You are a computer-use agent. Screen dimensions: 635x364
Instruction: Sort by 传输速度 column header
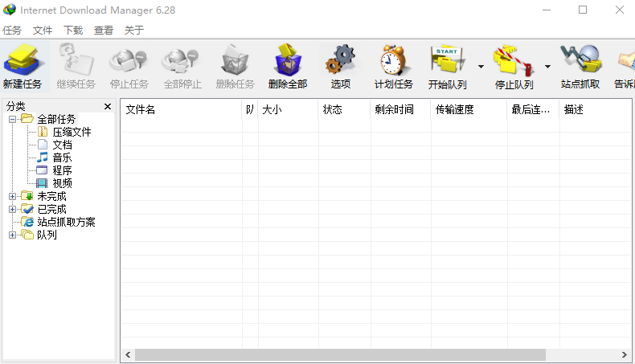click(x=469, y=109)
